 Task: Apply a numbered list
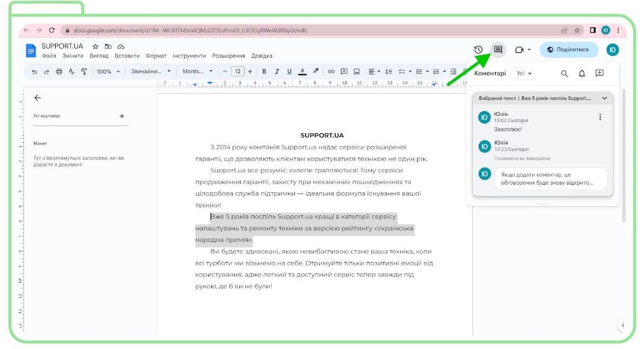436,71
